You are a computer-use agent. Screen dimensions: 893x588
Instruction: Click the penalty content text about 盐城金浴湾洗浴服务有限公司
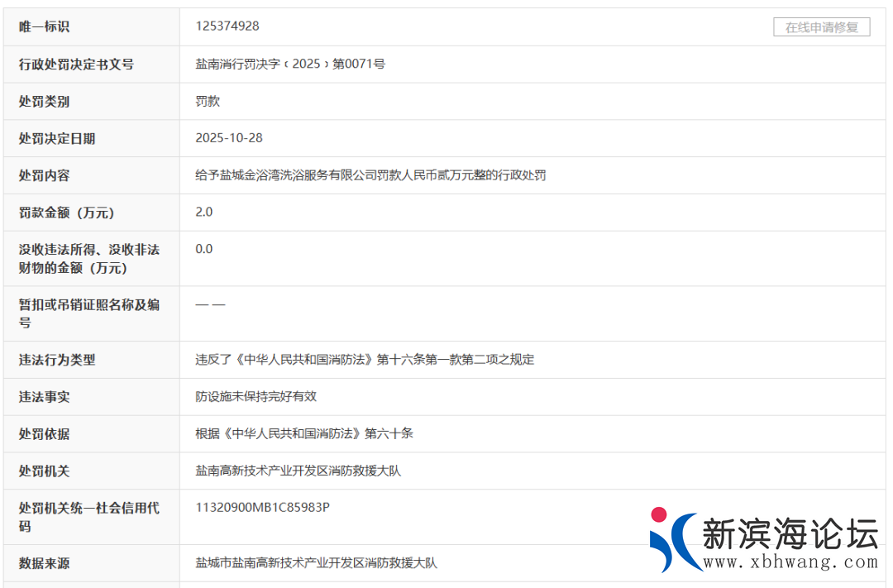[x=370, y=175]
